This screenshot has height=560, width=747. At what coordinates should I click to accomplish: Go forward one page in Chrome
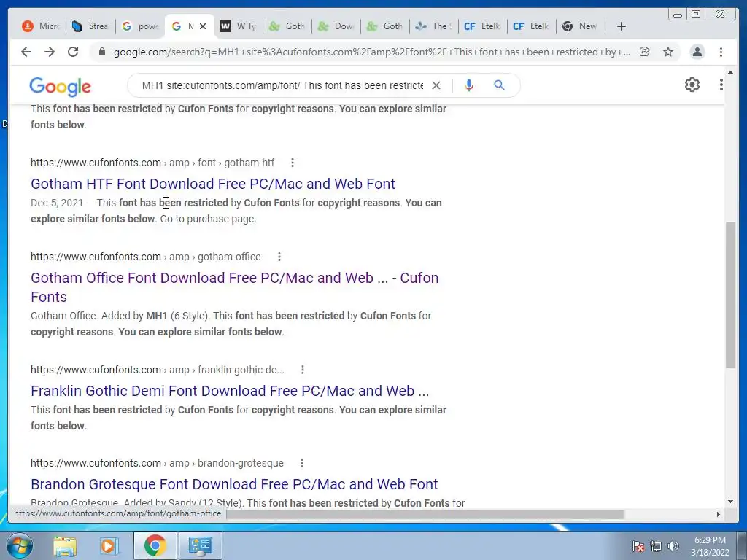point(50,52)
